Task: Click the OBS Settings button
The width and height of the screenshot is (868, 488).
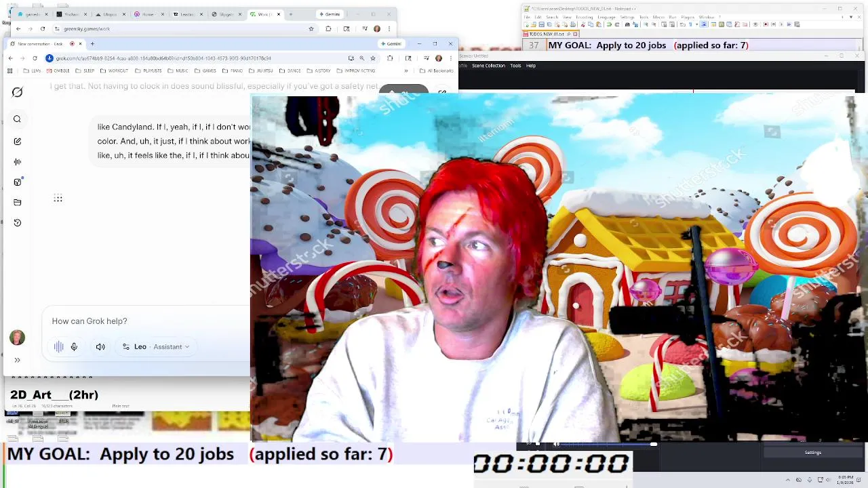Action: pos(813,452)
